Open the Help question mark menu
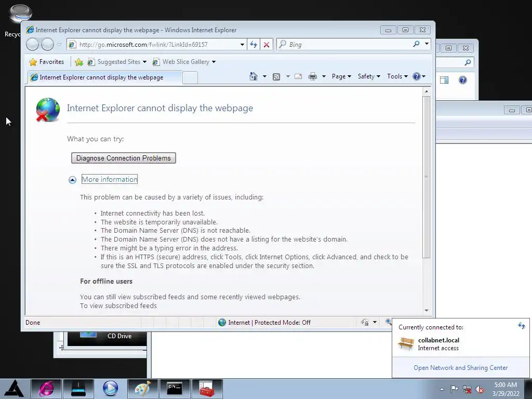532x399 pixels. click(419, 76)
